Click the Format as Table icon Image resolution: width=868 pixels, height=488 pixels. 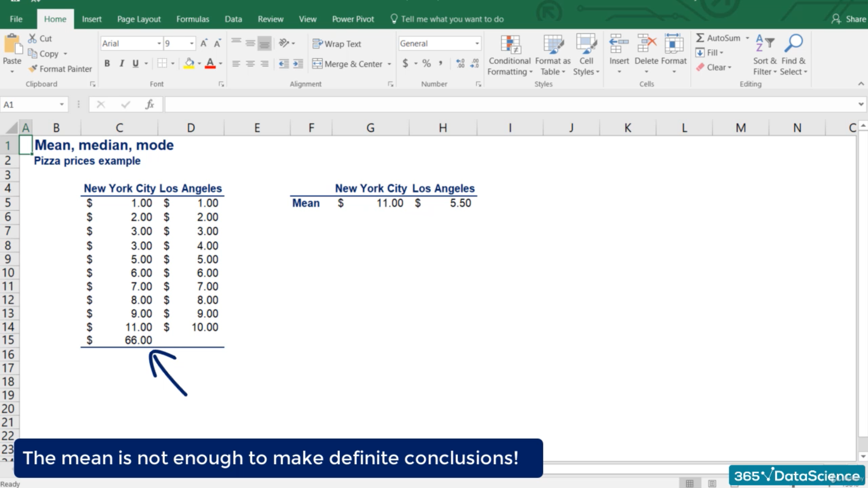pyautogui.click(x=552, y=45)
